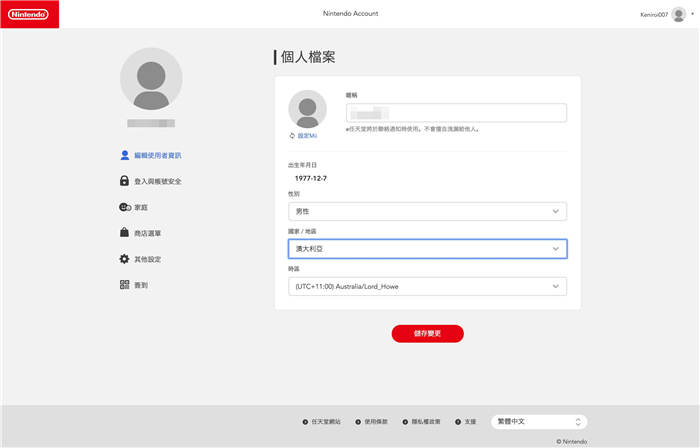Click the arrow bullet beside 支援
Image resolution: width=700 pixels, height=448 pixels.
point(458,422)
